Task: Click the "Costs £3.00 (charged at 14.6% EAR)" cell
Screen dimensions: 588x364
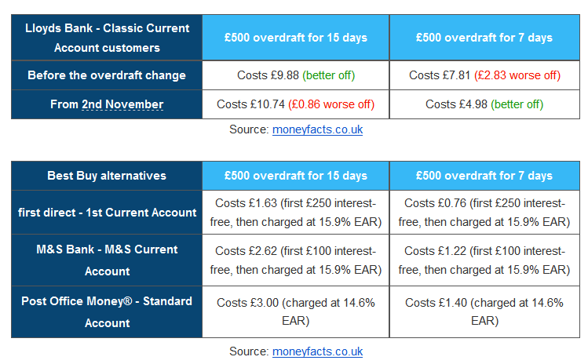Action: coord(296,311)
